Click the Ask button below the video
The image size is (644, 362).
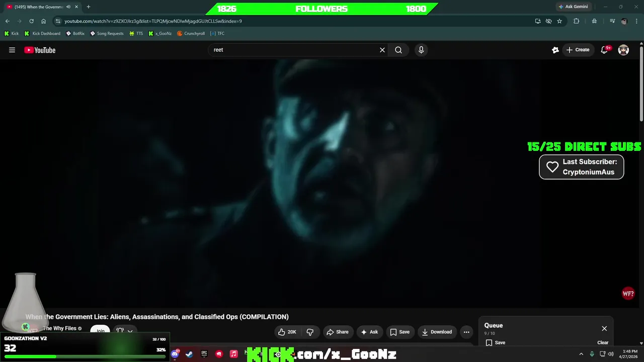point(369,332)
